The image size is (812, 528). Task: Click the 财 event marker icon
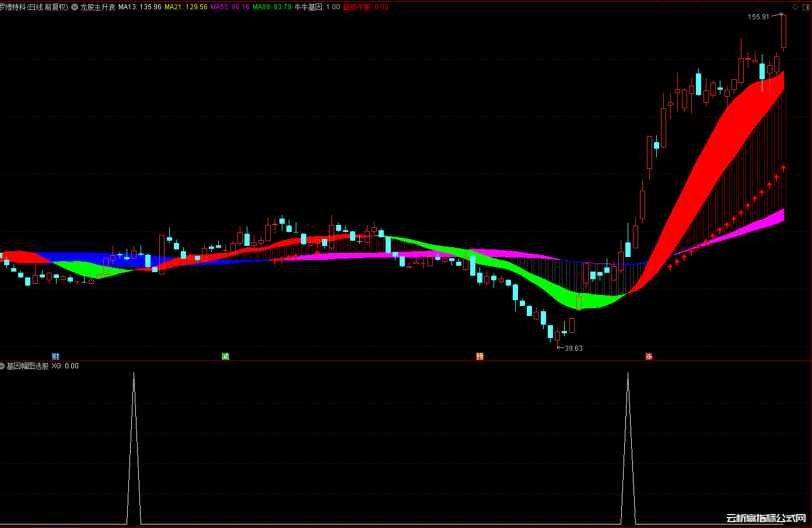55,356
